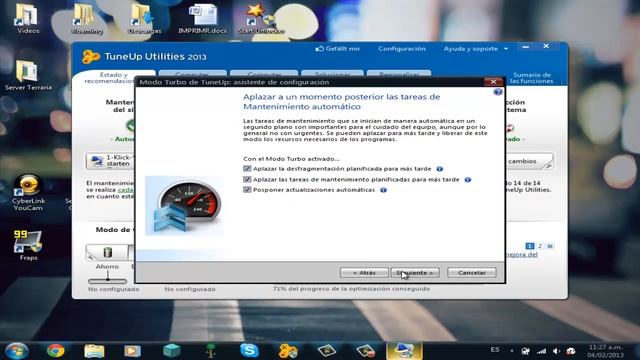Toggle 'Aplazar las tareas de mantenimiento' checkbox
The width and height of the screenshot is (640, 360).
[247, 179]
